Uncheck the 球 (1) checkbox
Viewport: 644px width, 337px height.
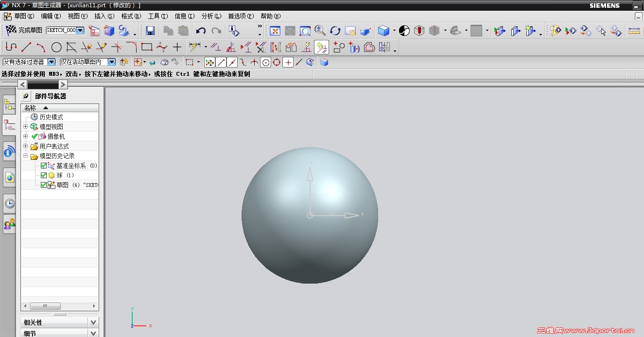pyautogui.click(x=44, y=175)
